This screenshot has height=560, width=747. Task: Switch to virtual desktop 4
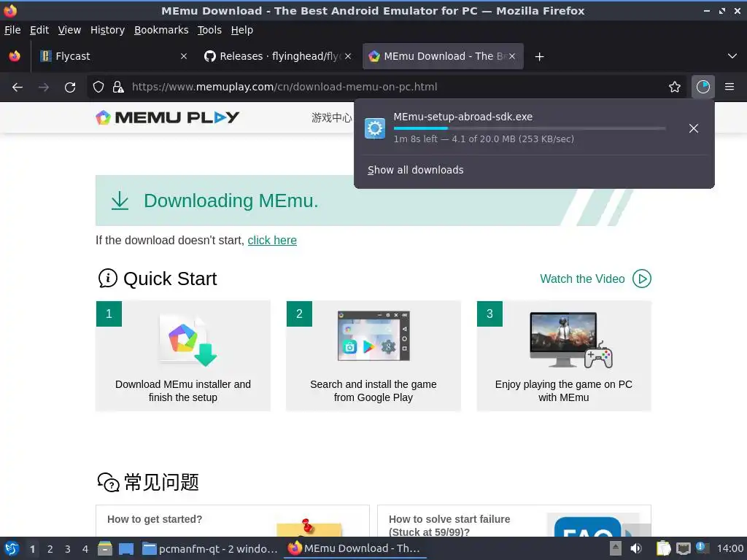pyautogui.click(x=85, y=549)
